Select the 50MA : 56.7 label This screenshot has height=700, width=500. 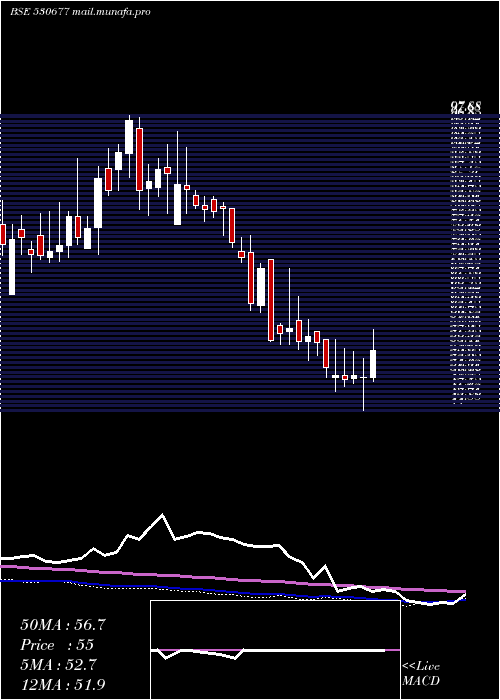click(x=63, y=625)
